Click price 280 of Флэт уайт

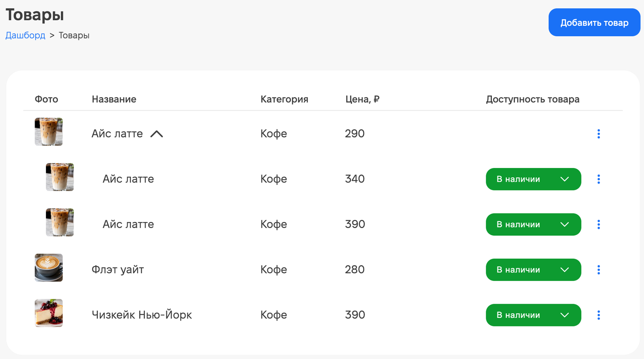(x=355, y=270)
